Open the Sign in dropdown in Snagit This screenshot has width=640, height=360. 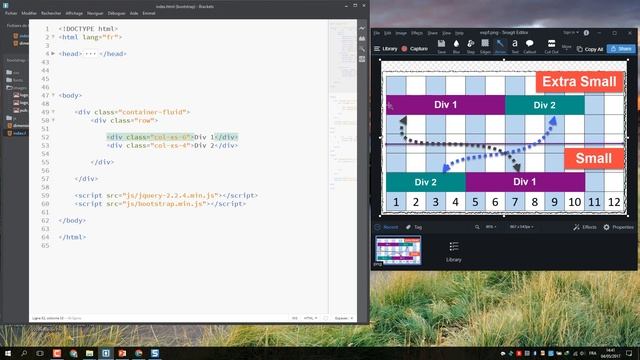tap(571, 33)
